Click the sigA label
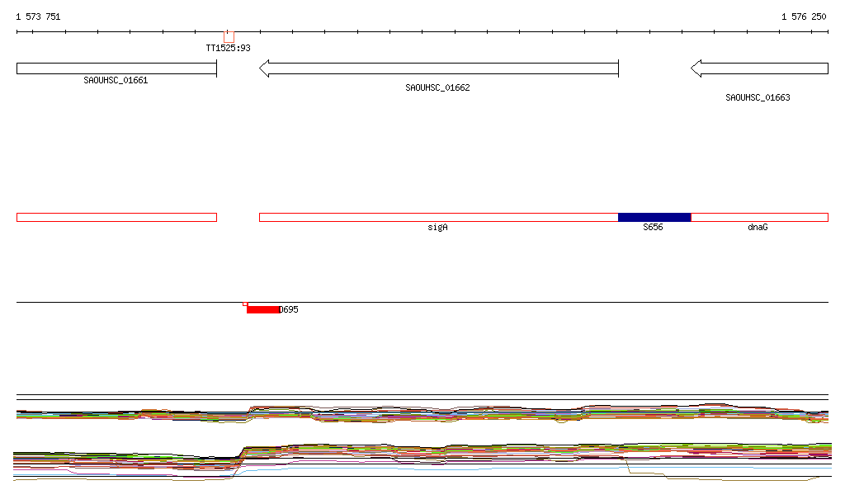Viewport: 845px width, 504px height. [x=437, y=227]
